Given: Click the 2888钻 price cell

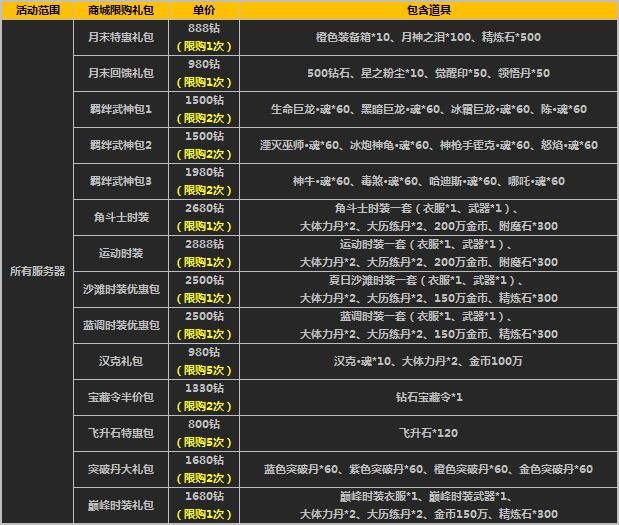Looking at the screenshot, I should click(x=204, y=244).
